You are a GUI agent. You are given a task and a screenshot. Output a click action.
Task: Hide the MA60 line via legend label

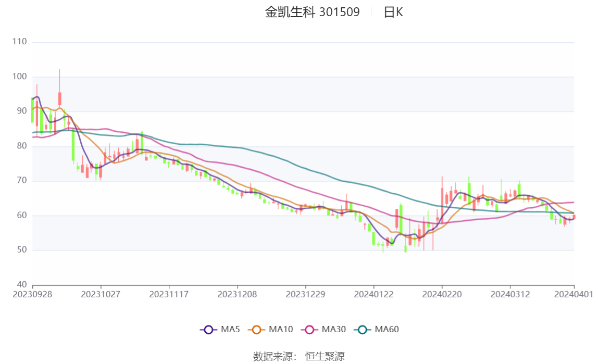387,329
